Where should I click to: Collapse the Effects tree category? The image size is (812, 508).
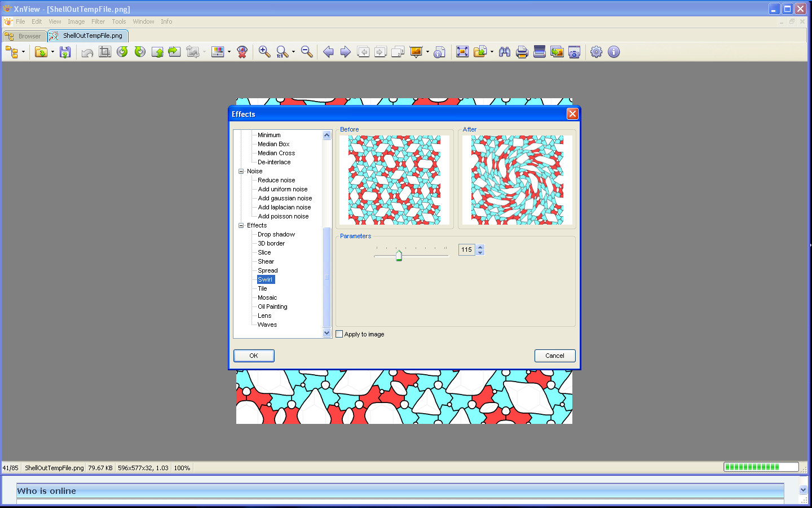(241, 225)
